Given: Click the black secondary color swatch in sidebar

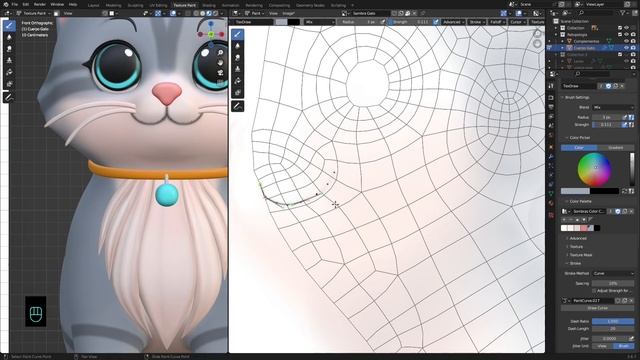Looking at the screenshot, I should click(604, 191).
